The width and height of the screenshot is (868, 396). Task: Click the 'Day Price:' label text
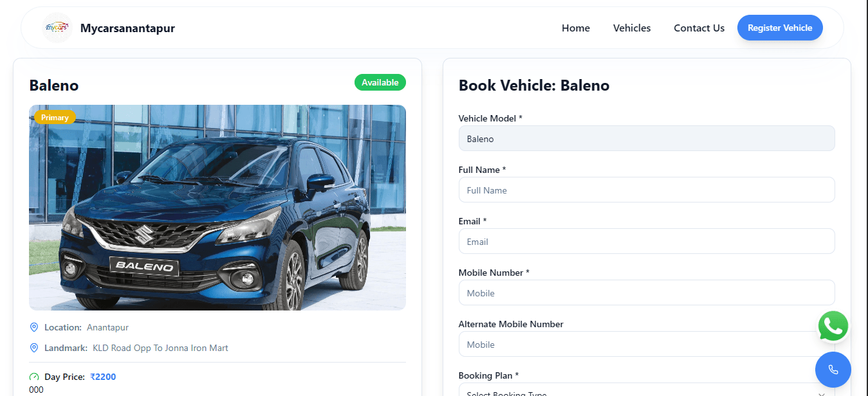(x=64, y=377)
